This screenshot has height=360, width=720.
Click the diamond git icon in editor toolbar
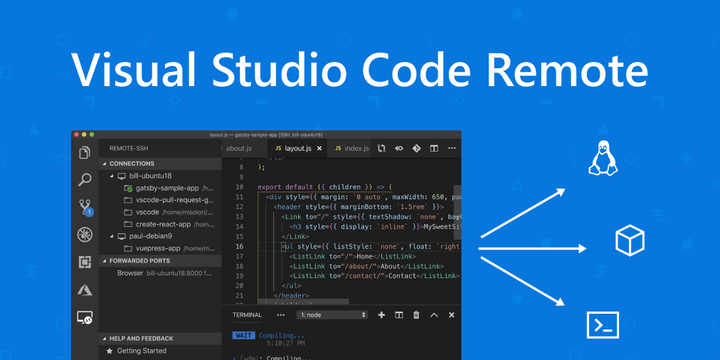coord(416,148)
